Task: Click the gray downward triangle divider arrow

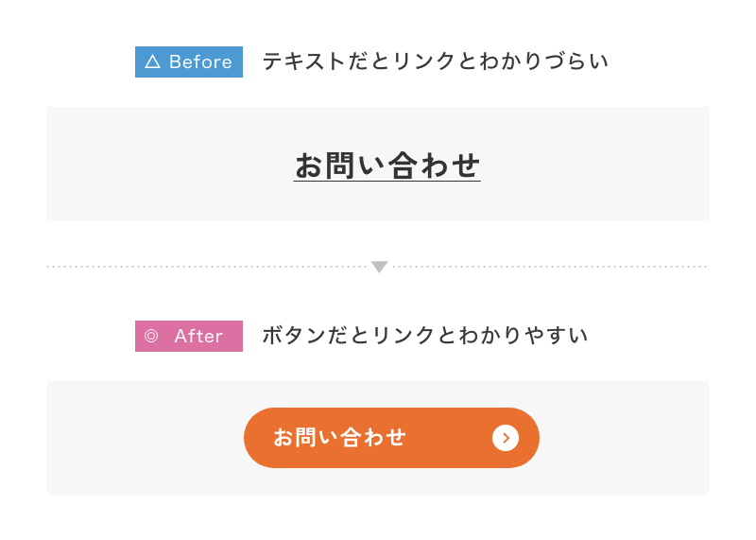Action: pyautogui.click(x=380, y=267)
